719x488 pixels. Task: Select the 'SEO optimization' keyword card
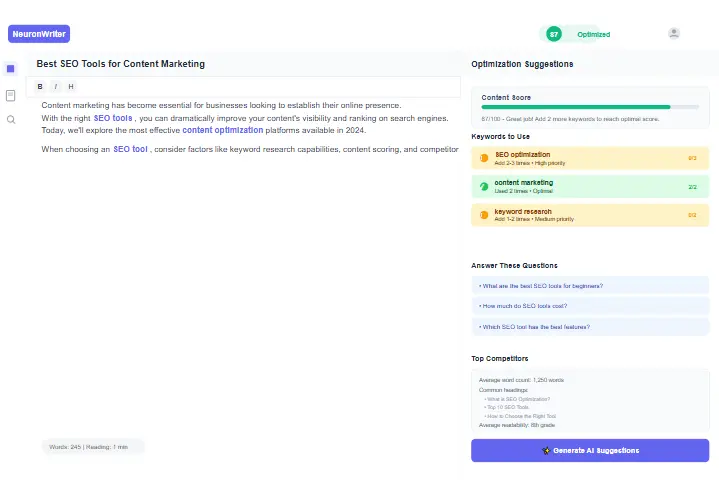click(x=590, y=158)
